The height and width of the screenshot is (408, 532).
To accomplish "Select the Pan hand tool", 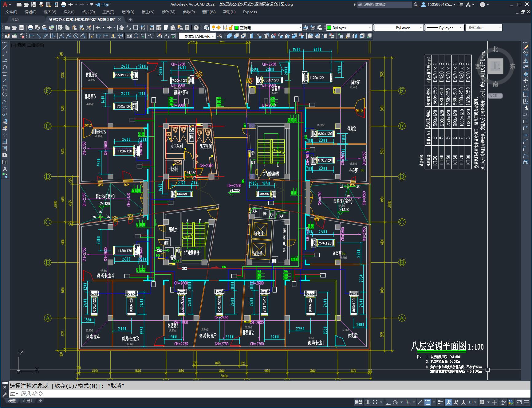I will [x=122, y=28].
